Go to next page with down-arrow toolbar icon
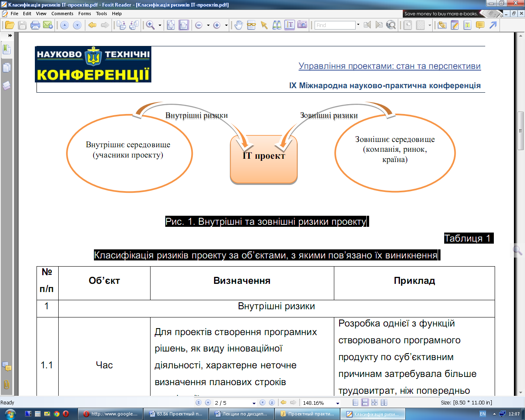 pos(77,25)
